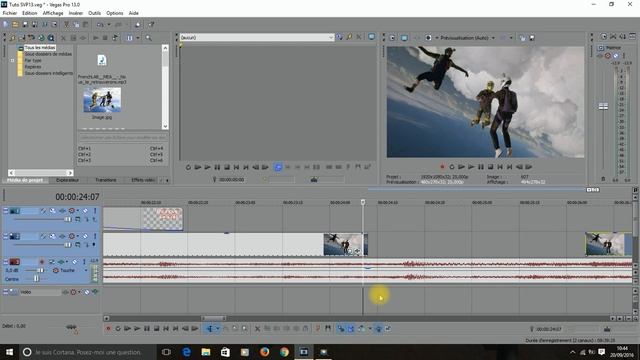
Task: Toggle Lock Envelopes to Events in timeline toolbar
Action: point(378,329)
